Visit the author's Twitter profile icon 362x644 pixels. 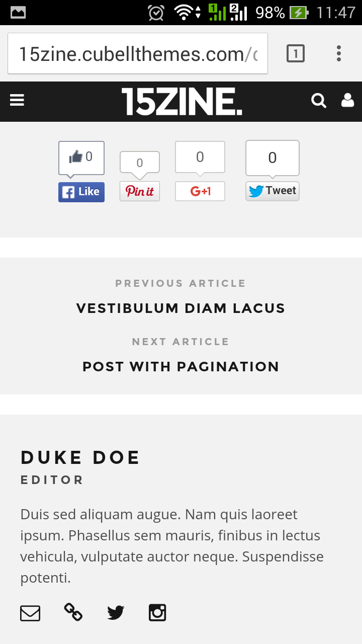[116, 613]
